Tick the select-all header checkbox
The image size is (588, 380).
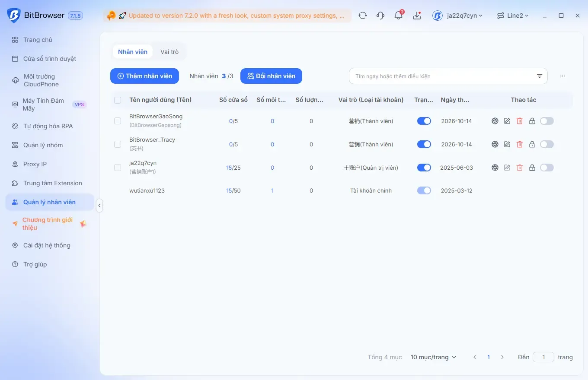pos(118,100)
